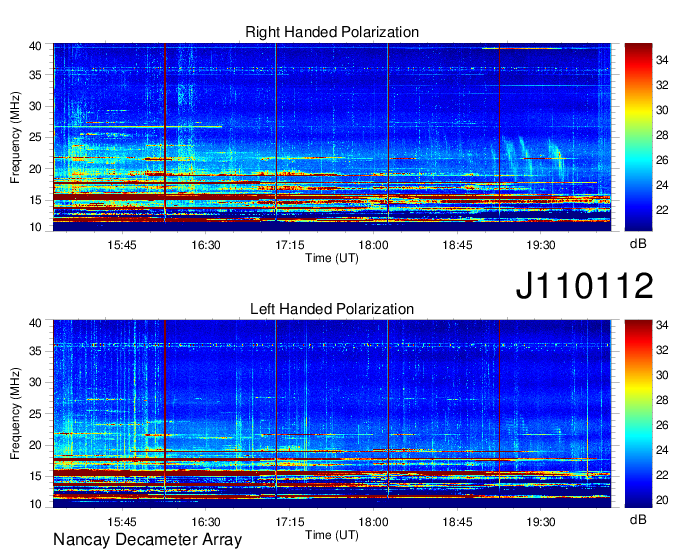Click the 40 MHz tick on right-handed plot

coord(35,46)
